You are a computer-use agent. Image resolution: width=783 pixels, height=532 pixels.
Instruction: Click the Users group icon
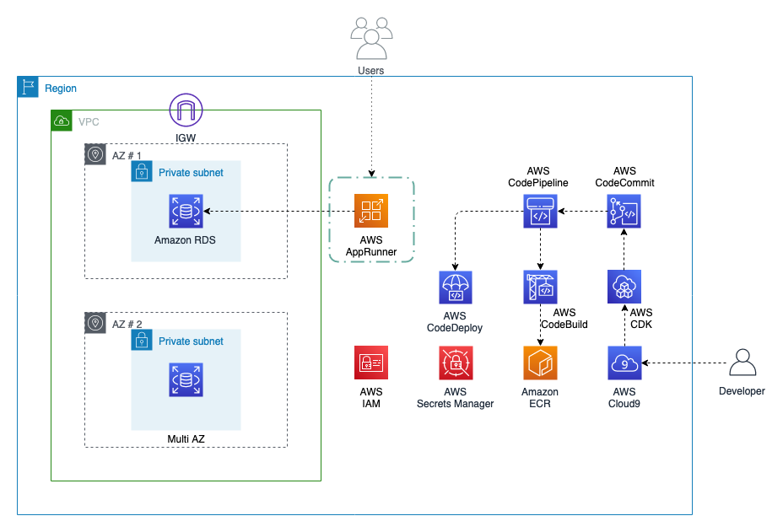[x=371, y=39]
